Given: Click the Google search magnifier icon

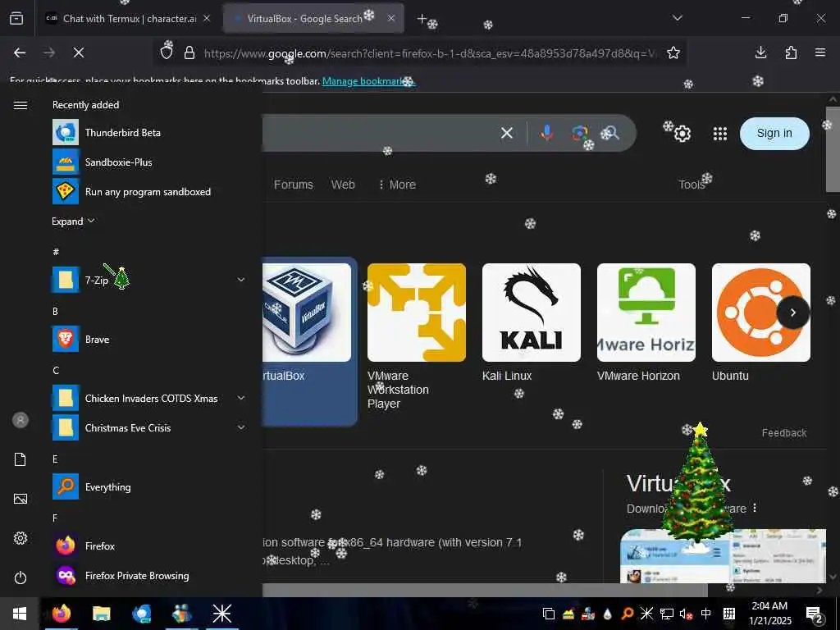Looking at the screenshot, I should 610,132.
